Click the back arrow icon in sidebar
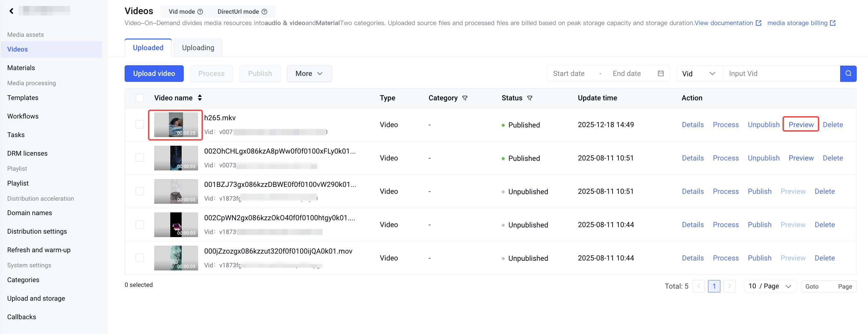868x334 pixels. pyautogui.click(x=11, y=11)
